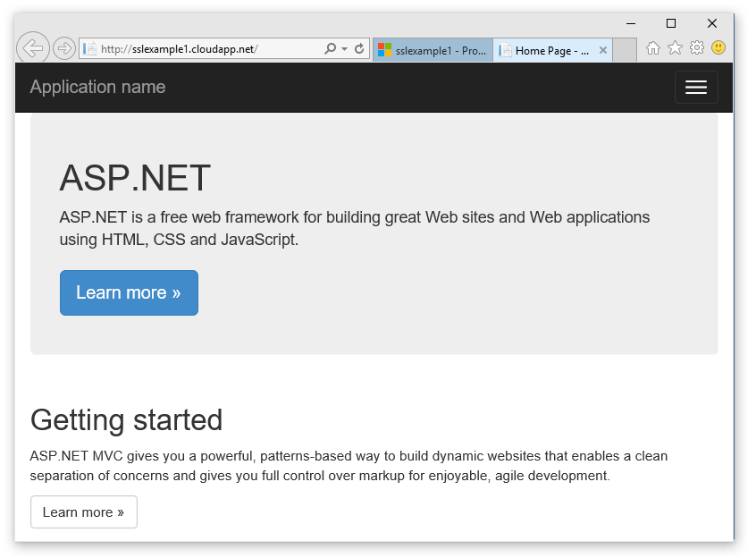Close the Home Page tab
The image size is (756, 558).
[x=603, y=51]
